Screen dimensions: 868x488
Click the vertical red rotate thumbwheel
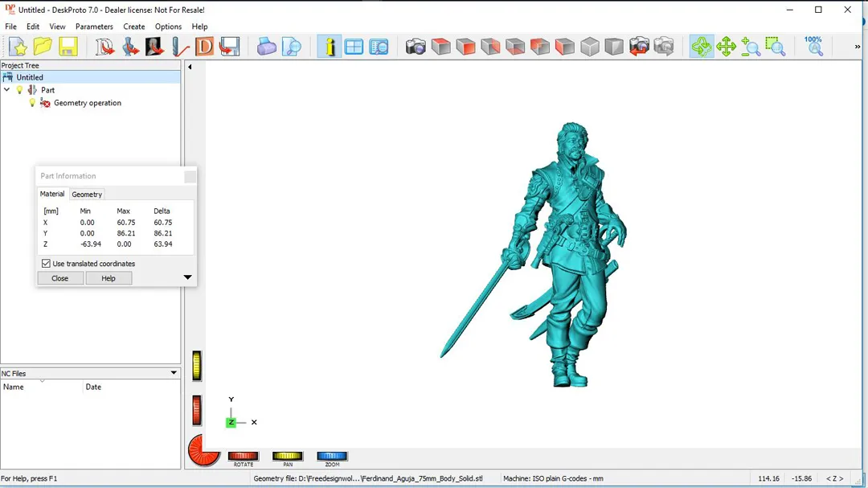(x=197, y=411)
